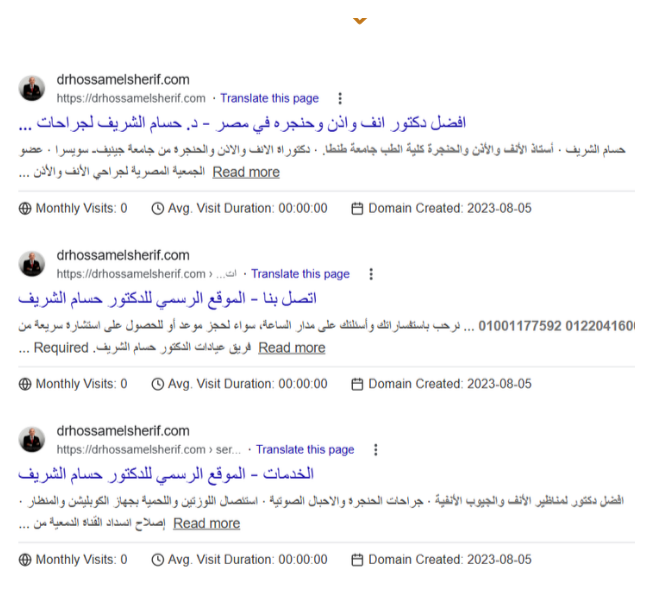Open the 'اتصل بنا' contact page title link

click(167, 299)
